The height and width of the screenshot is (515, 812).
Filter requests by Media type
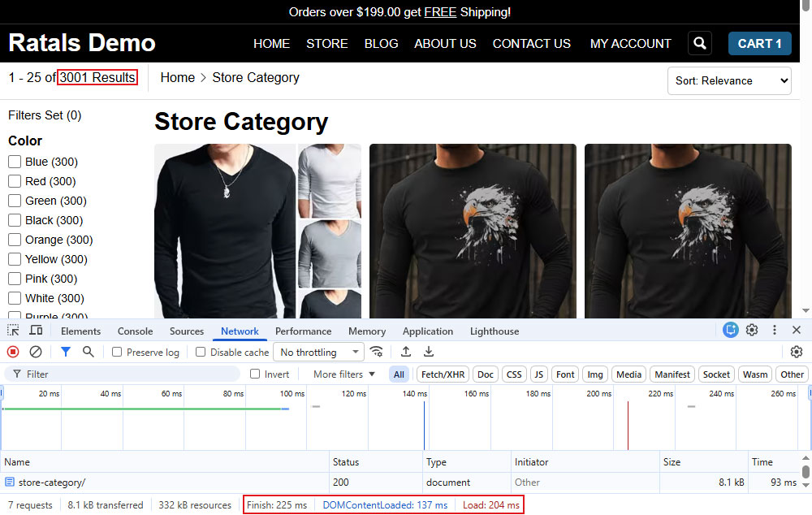[628, 374]
